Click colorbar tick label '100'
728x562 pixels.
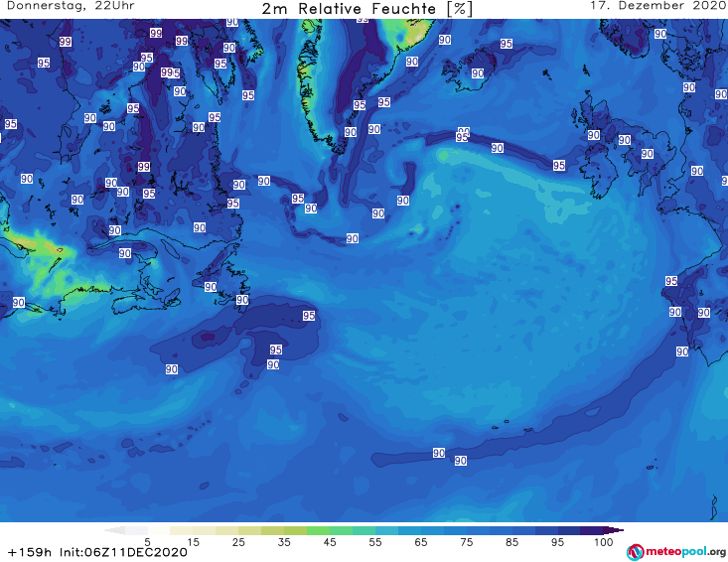click(604, 542)
